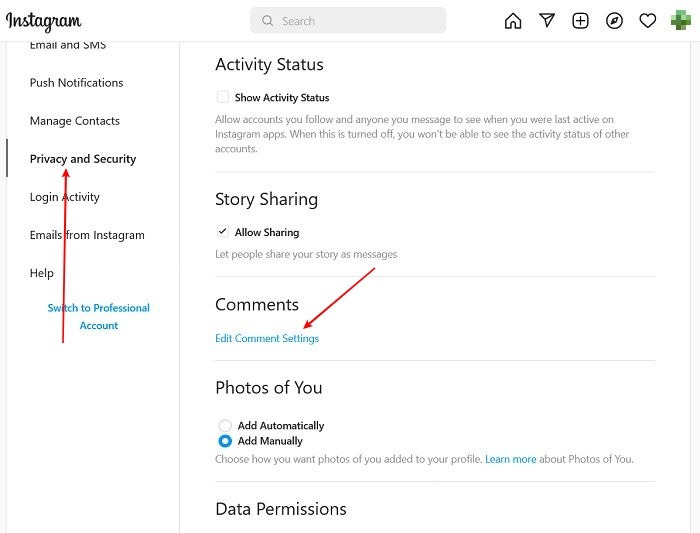
Task: Click the Instagram logo
Action: coord(44,21)
